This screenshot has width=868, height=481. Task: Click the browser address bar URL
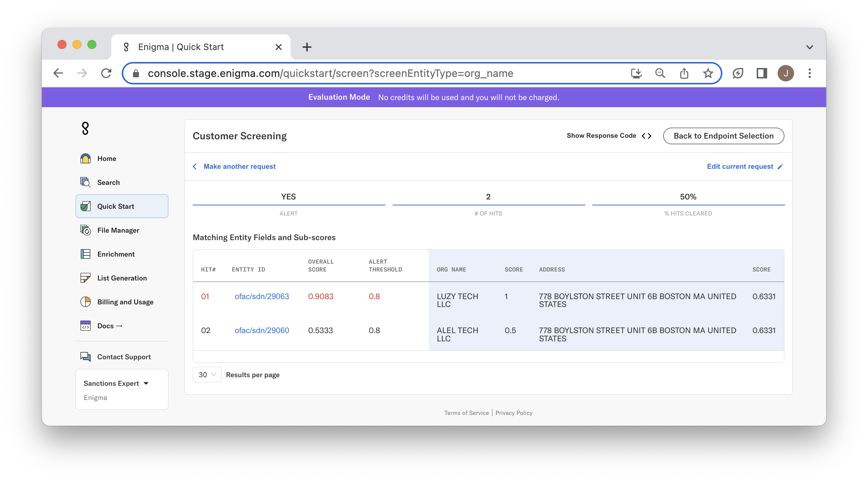[x=330, y=73]
